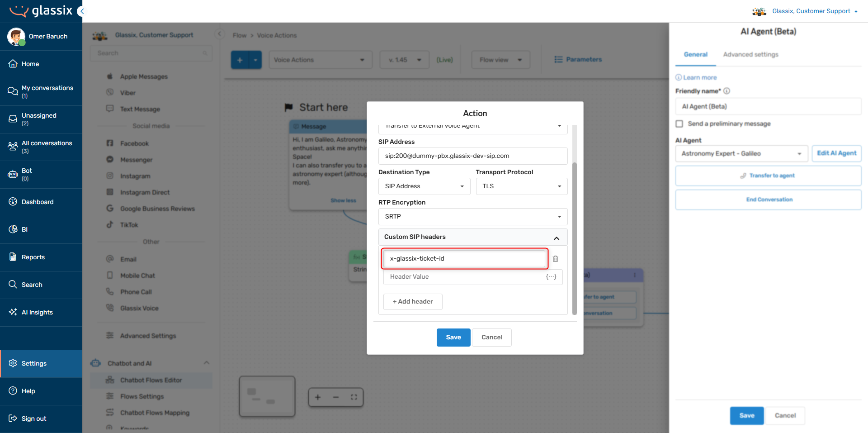This screenshot has height=433, width=868.
Task: Zoom out the flow canvas
Action: click(336, 398)
